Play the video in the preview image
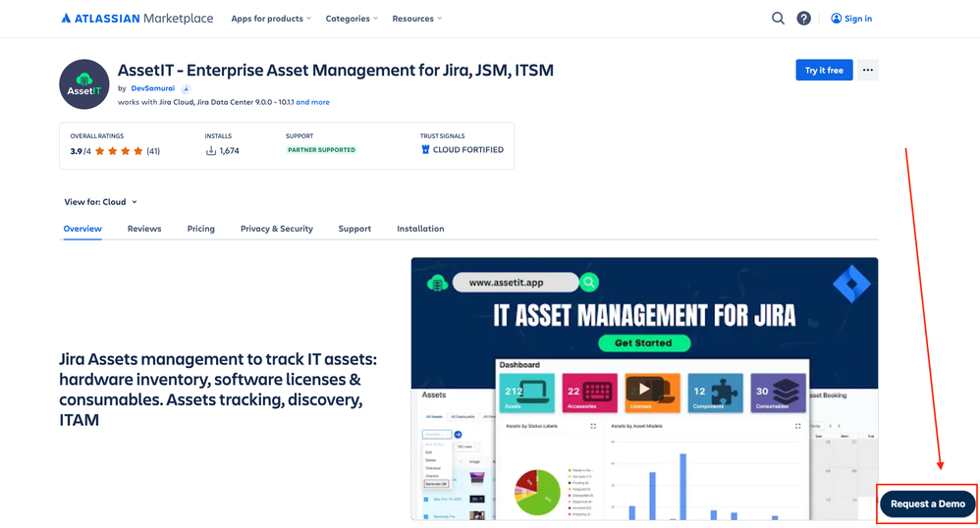 644,389
